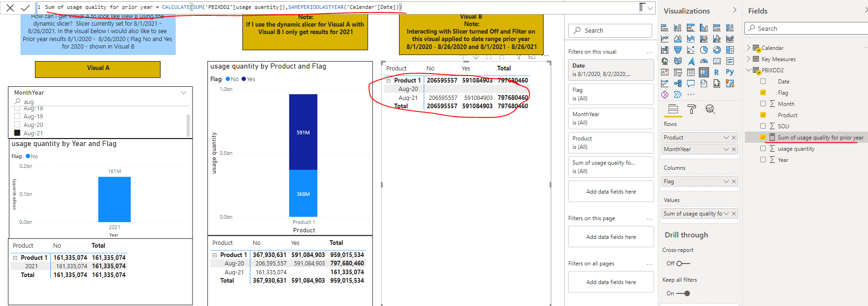The height and width of the screenshot is (306, 868).
Task: Select the clustered bar chart visual
Action: [x=691, y=28]
